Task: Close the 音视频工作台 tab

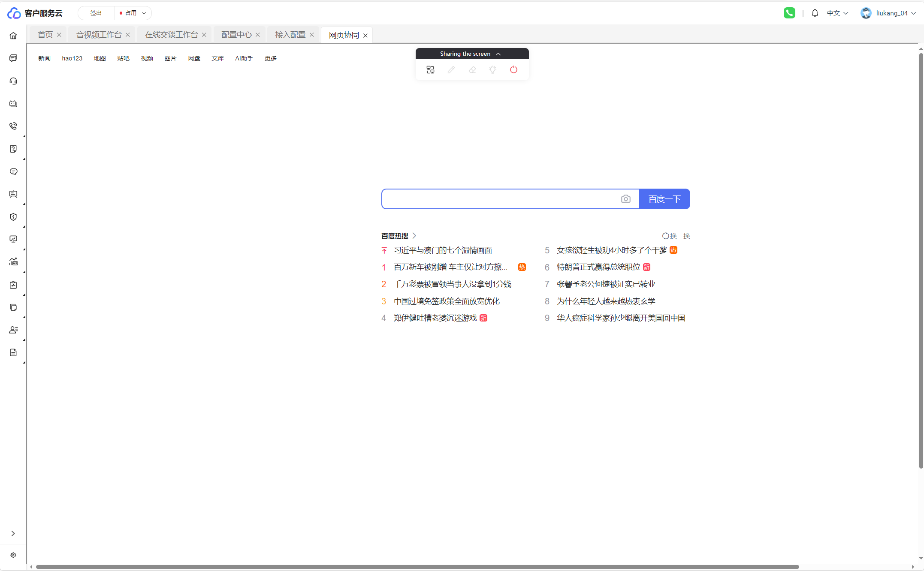Action: pos(128,35)
